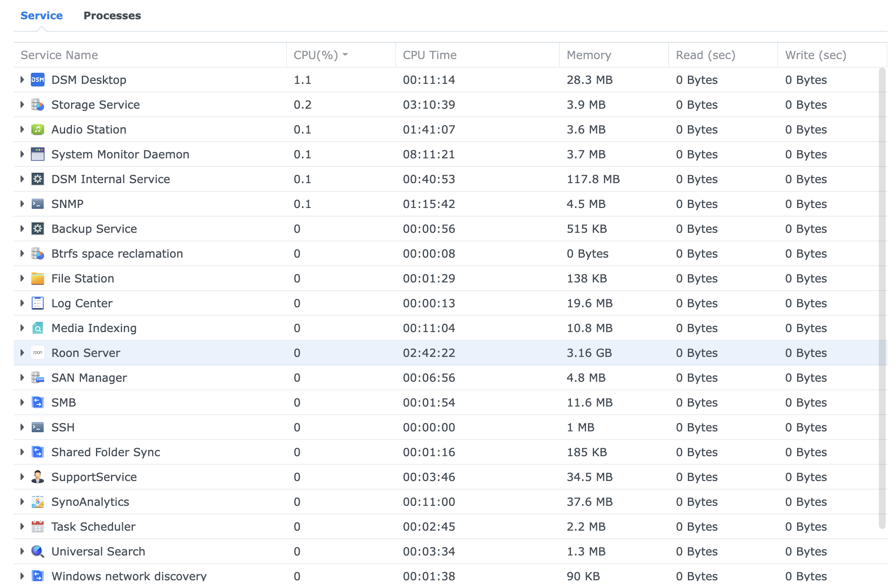Click the Log Center icon
896x588 pixels.
coord(38,303)
